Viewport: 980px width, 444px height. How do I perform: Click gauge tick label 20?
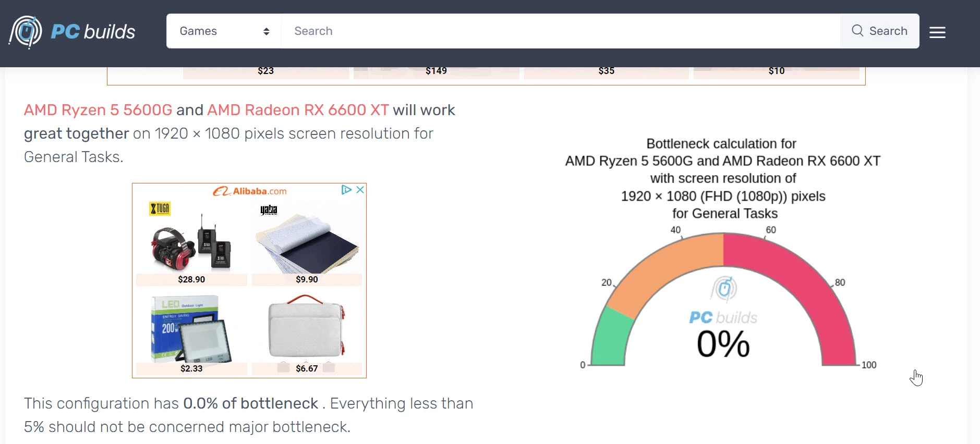tap(607, 282)
